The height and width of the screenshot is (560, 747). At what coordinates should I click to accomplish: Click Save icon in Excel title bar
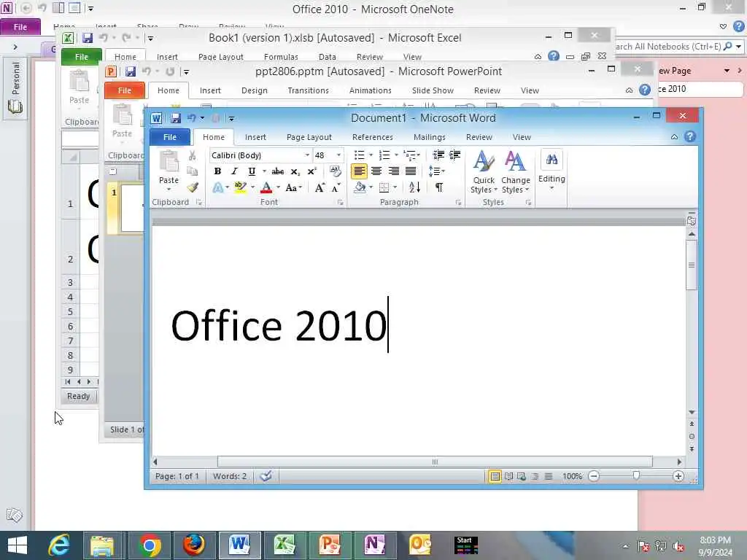[x=88, y=38]
